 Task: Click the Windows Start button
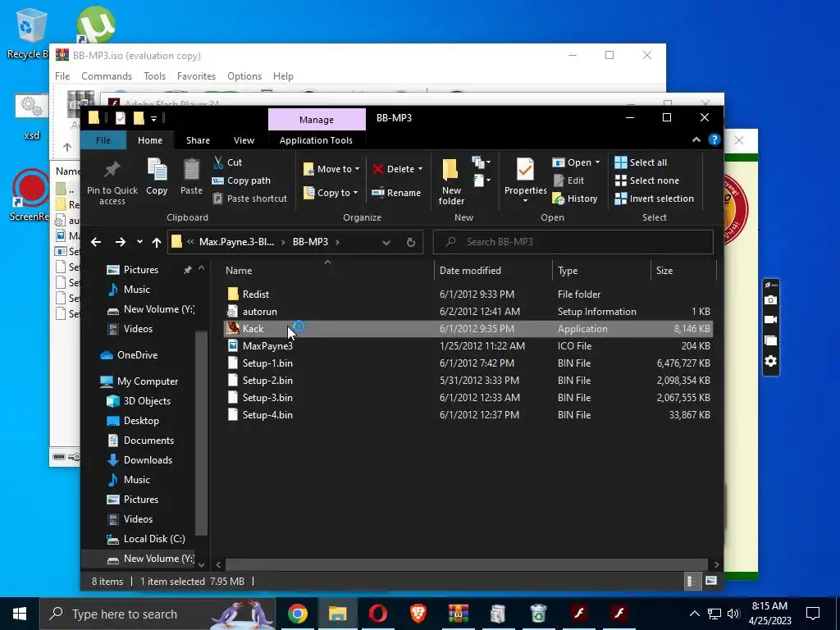point(20,614)
